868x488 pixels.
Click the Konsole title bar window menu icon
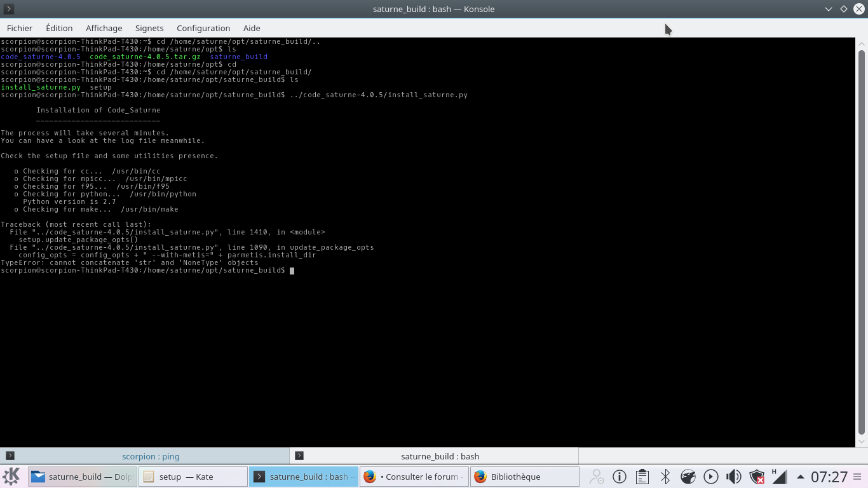pyautogui.click(x=9, y=9)
